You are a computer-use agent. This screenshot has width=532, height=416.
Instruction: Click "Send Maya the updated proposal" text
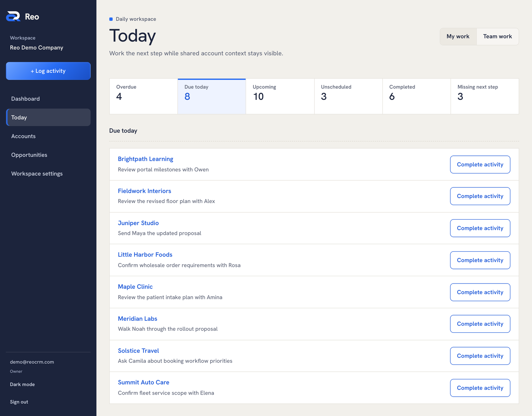tap(160, 233)
